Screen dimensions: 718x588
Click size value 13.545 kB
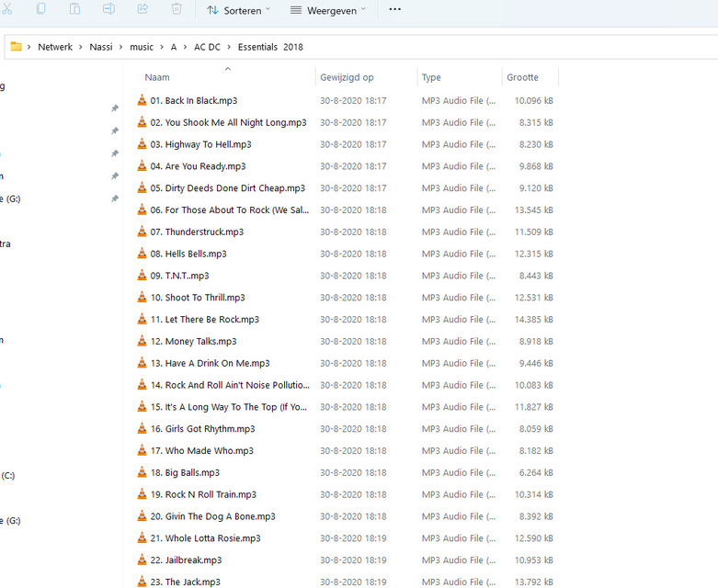(x=533, y=210)
